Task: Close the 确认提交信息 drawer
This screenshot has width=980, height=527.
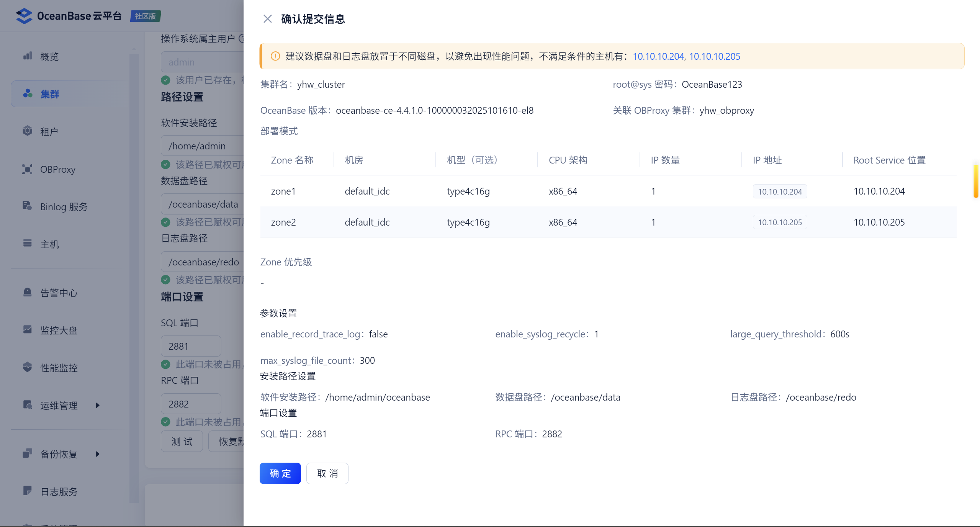Action: 267,19
